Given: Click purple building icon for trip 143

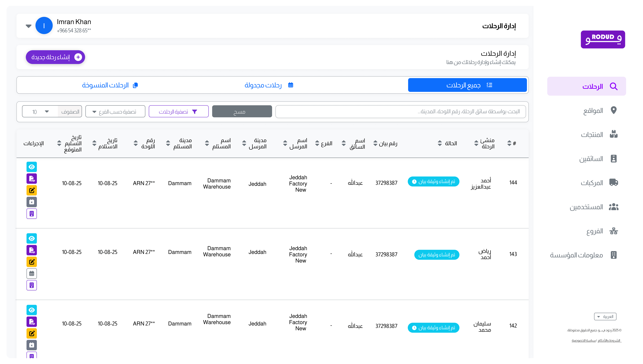Looking at the screenshot, I should coord(32,285).
